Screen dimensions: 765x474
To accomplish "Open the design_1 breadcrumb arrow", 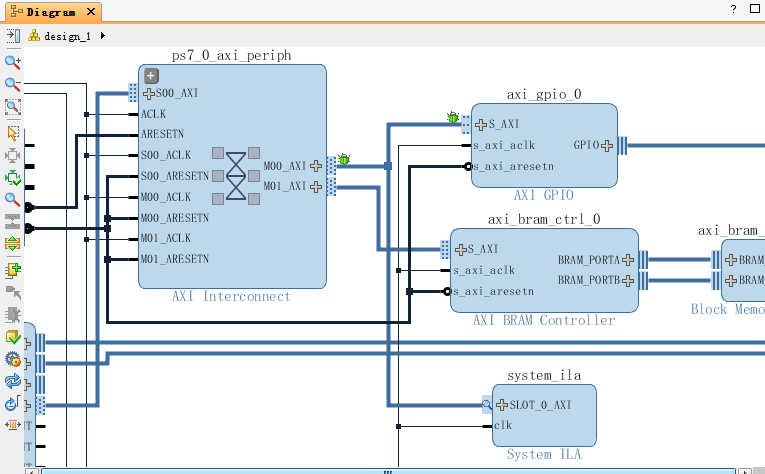I will [103, 36].
